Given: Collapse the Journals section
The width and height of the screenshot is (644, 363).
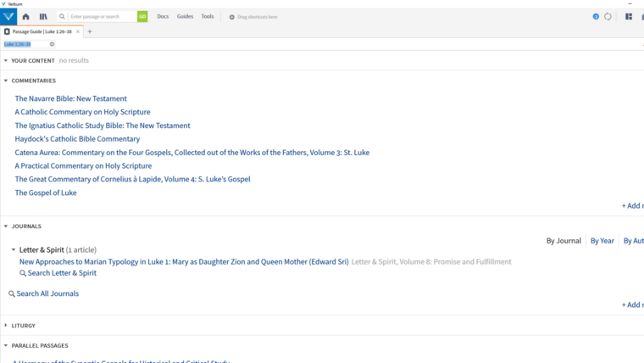Looking at the screenshot, I should [6, 226].
